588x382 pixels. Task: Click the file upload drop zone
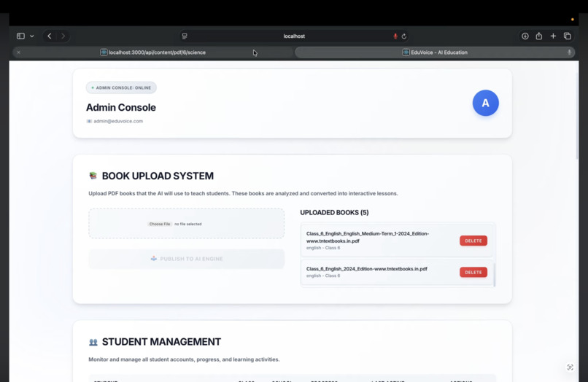pyautogui.click(x=186, y=223)
